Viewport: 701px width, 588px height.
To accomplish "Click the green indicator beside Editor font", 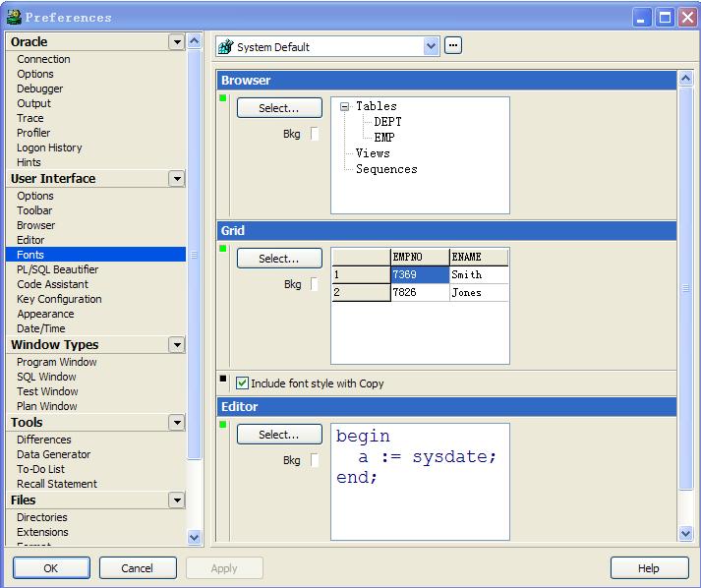I will (223, 425).
